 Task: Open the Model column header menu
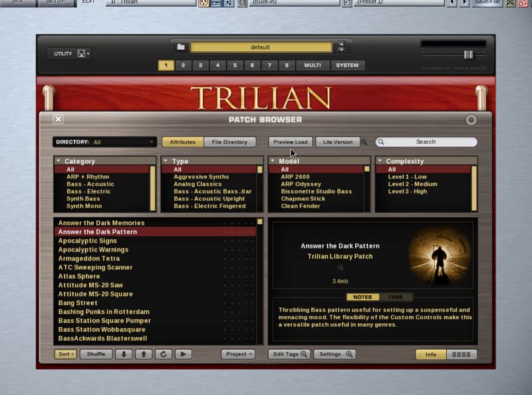[273, 161]
